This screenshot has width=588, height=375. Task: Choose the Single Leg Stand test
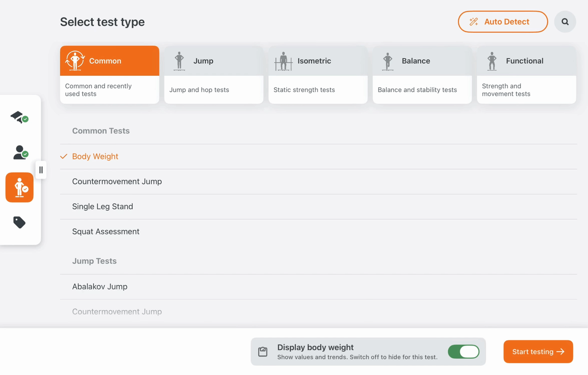pyautogui.click(x=318, y=207)
